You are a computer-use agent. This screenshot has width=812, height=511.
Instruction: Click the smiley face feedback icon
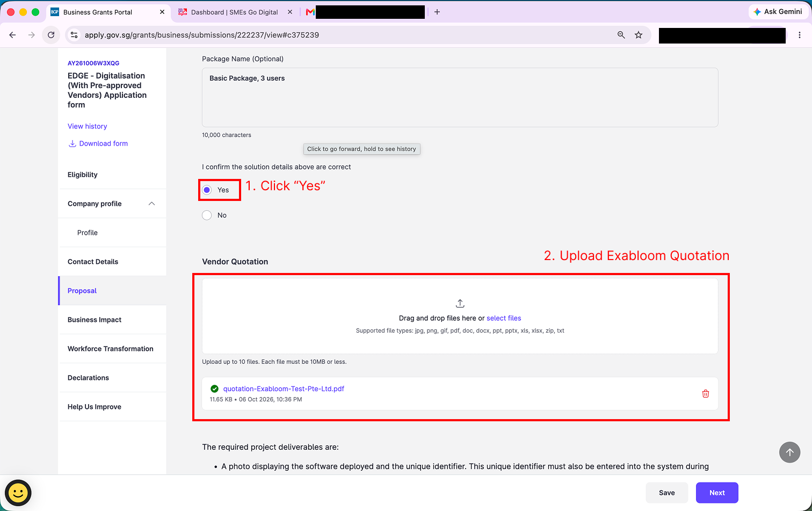[x=18, y=493]
